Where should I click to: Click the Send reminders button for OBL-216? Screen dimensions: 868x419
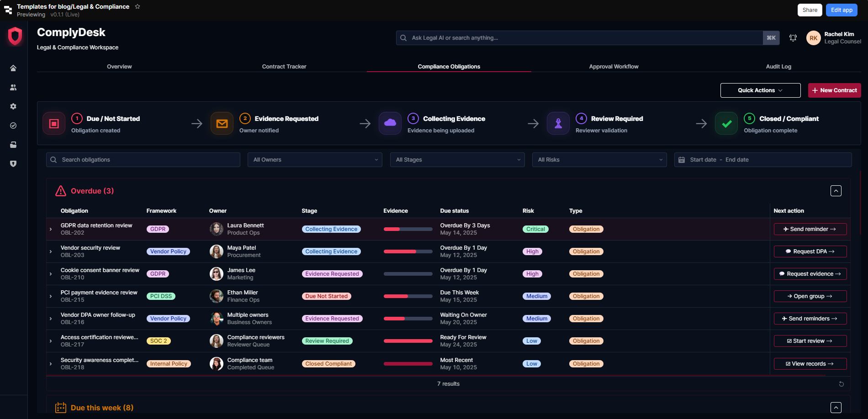810,319
